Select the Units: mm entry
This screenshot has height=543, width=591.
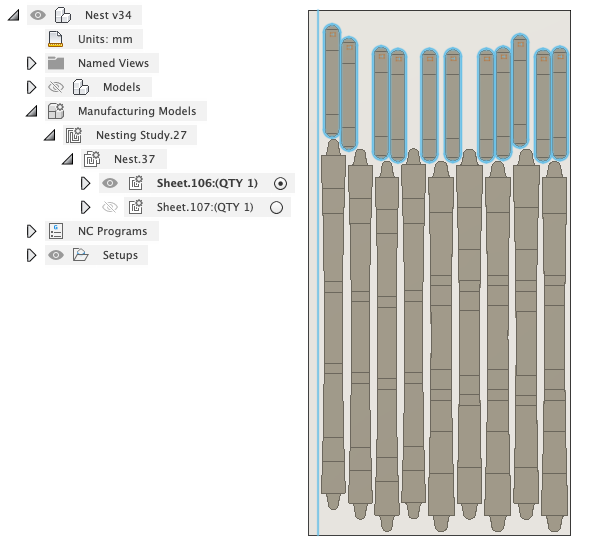[x=105, y=39]
